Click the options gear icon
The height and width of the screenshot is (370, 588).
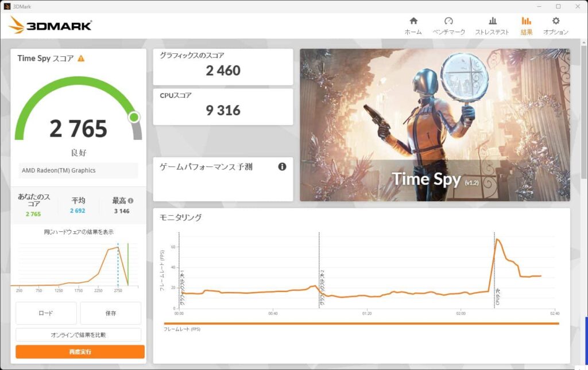pos(556,21)
